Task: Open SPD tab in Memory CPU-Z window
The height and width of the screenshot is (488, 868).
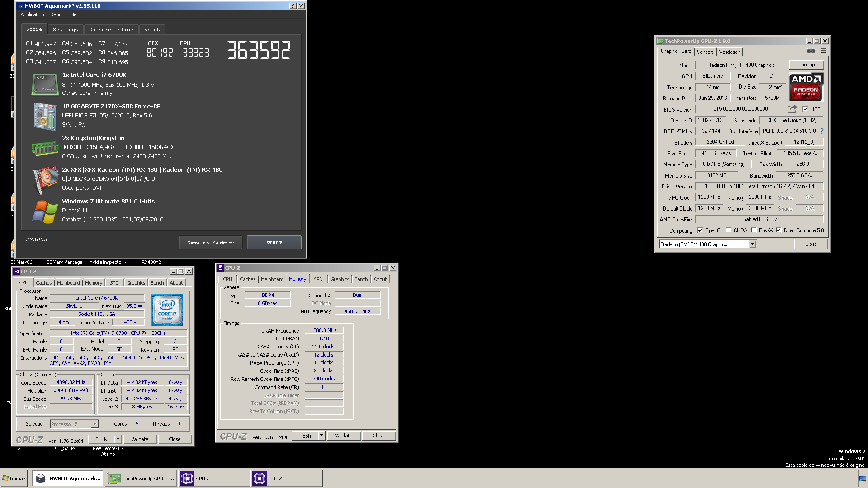Action: tap(318, 279)
